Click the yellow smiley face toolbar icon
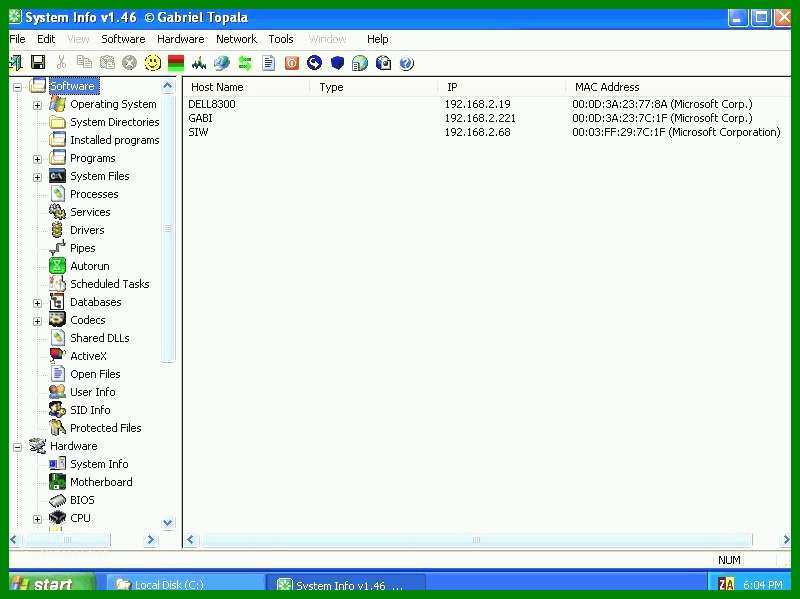This screenshot has width=800, height=599. (153, 63)
